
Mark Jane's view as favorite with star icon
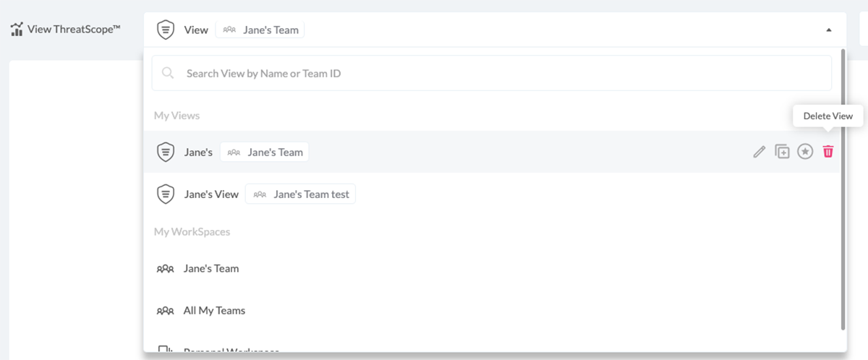805,152
